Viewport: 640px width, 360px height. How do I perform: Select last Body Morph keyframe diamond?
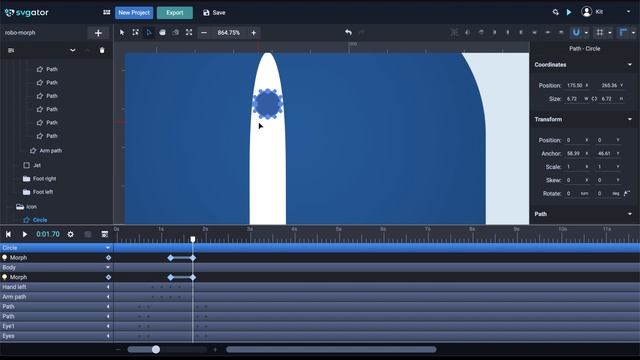(193, 277)
